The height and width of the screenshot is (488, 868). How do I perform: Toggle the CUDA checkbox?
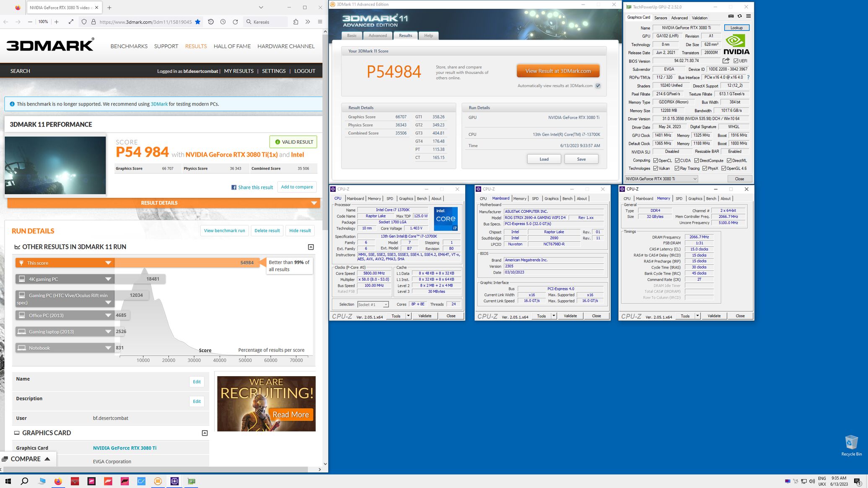[x=677, y=160]
